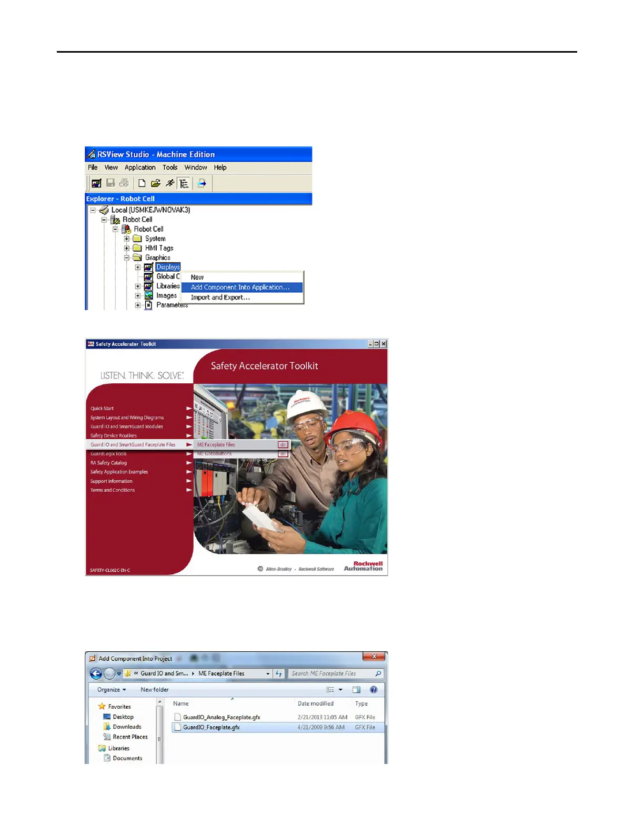
Task: Open RA Safety Catalog entry
Action: pos(108,463)
